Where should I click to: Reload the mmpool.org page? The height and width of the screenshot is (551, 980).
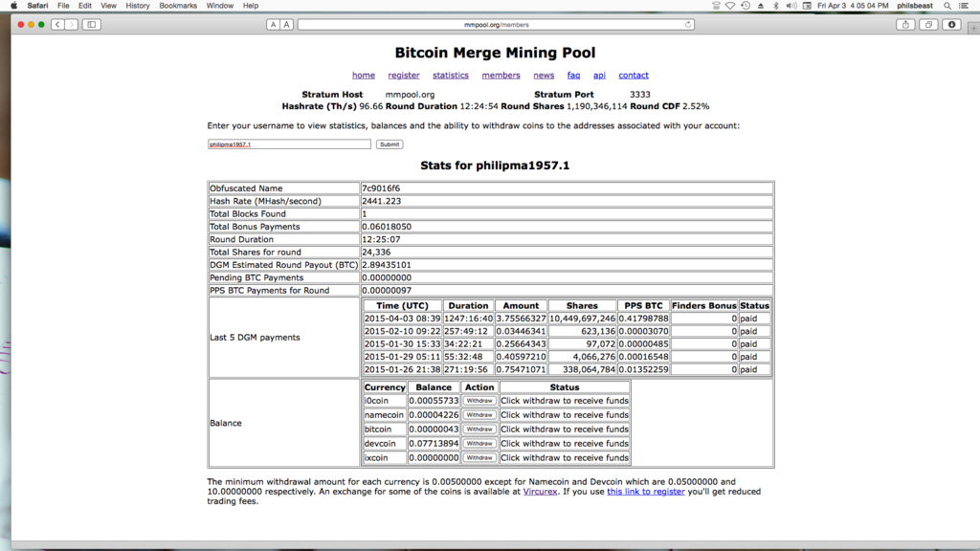coord(688,24)
